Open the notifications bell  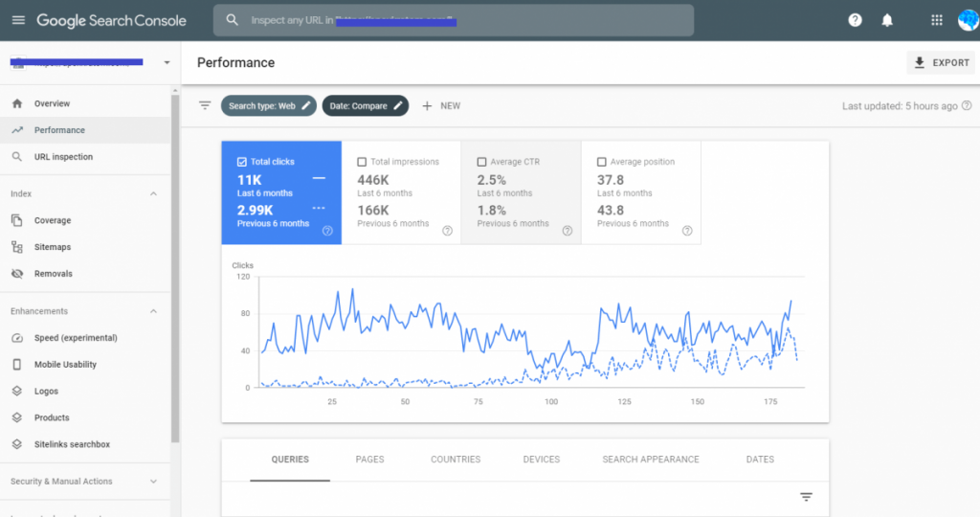pyautogui.click(x=887, y=20)
